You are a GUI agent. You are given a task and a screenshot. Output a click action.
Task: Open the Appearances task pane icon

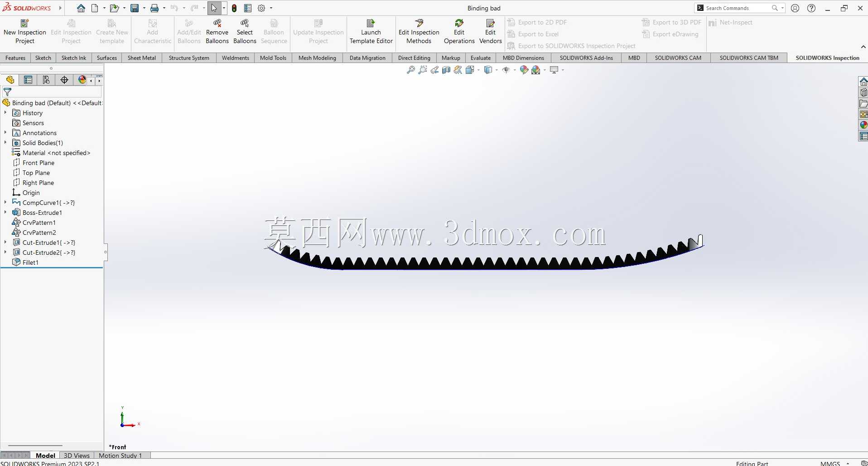863,125
